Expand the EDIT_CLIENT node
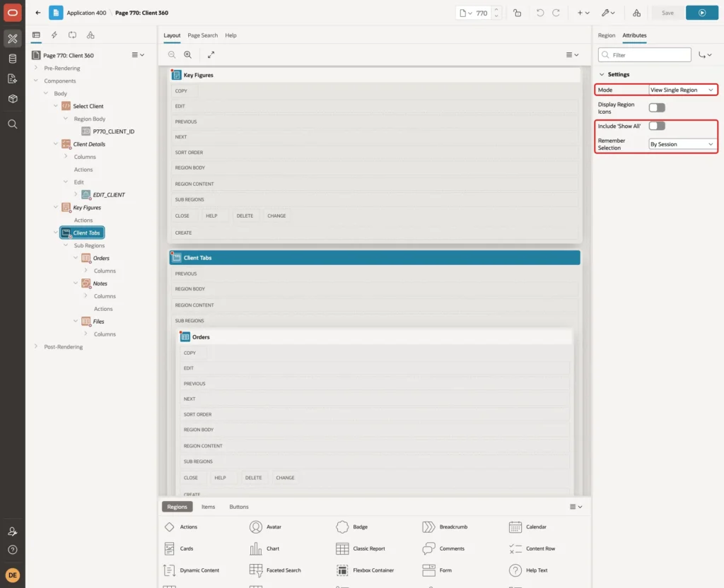The width and height of the screenshot is (724, 588). pyautogui.click(x=75, y=194)
